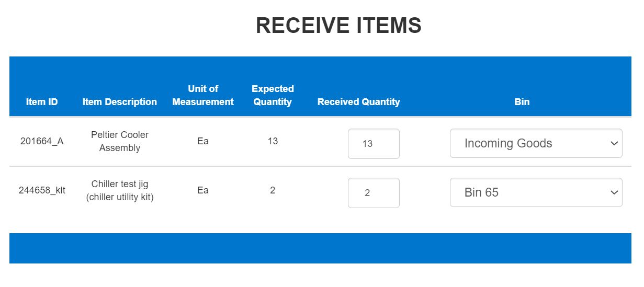Click the Bin column header
The height and width of the screenshot is (287, 644).
(522, 102)
